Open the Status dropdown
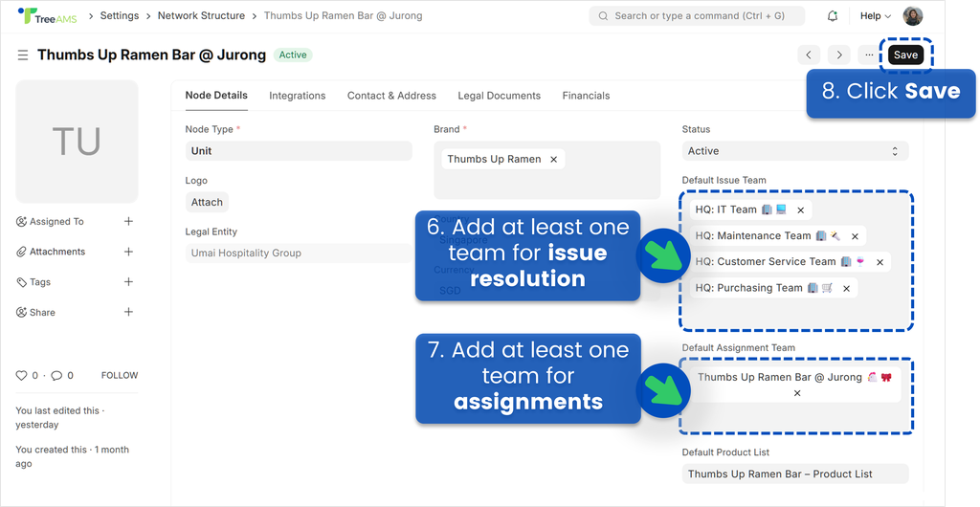This screenshot has width=980, height=507. click(x=794, y=151)
